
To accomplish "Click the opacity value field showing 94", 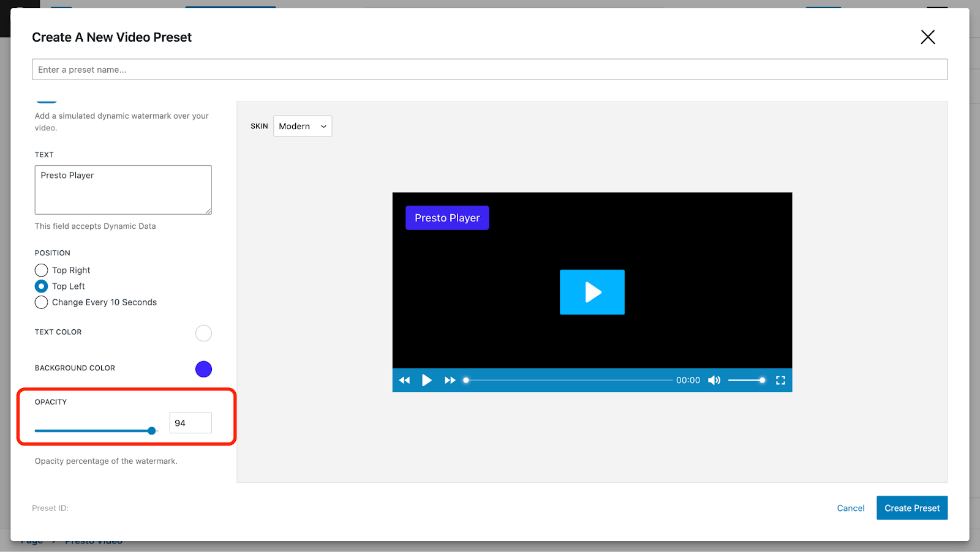I will pos(190,423).
